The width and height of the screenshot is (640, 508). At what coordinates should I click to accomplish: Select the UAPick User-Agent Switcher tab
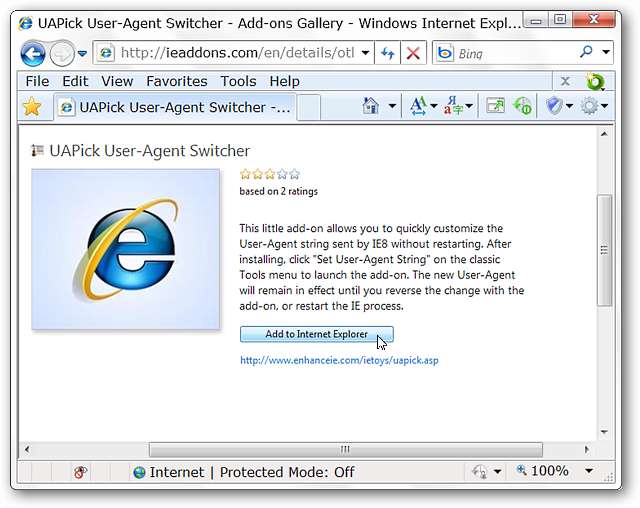(175, 107)
